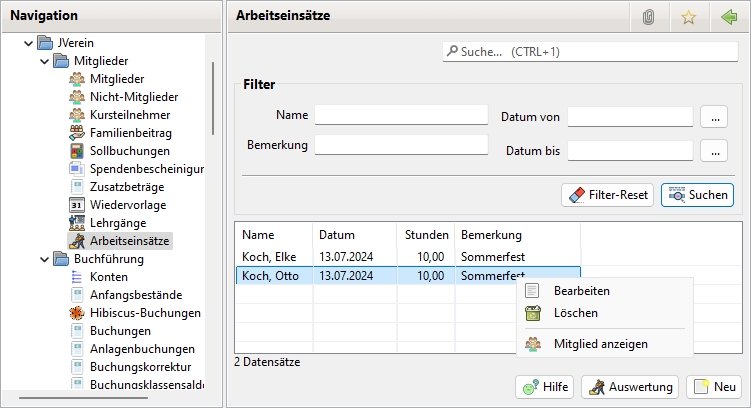
Task: Click into the Name filter field
Action: pos(401,116)
